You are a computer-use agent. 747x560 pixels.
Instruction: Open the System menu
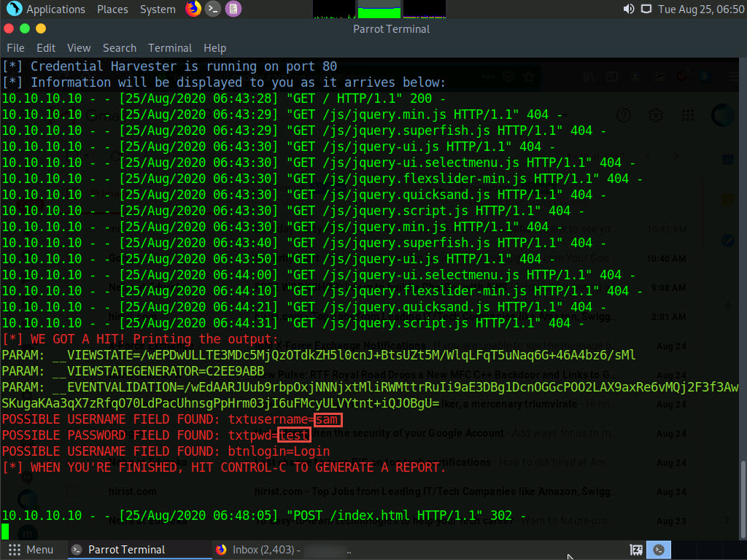[x=158, y=9]
